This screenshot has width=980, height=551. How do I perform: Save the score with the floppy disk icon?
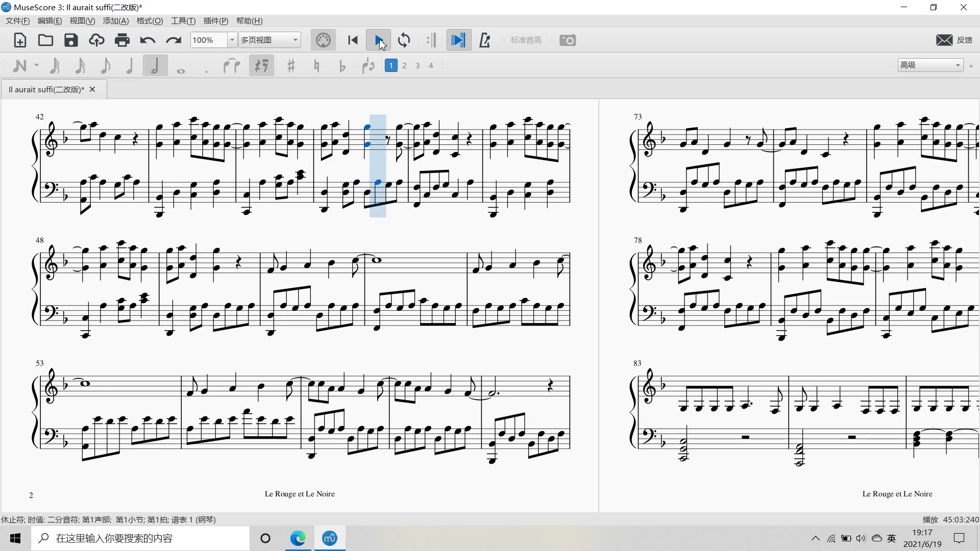tap(71, 40)
